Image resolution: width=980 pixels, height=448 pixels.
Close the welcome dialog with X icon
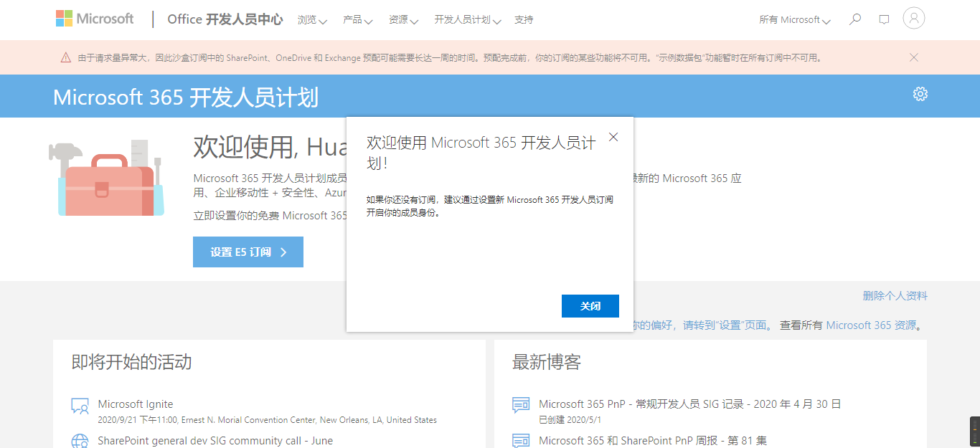[613, 137]
